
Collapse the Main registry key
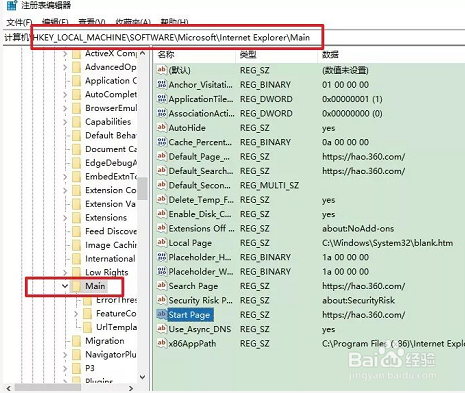click(x=65, y=286)
